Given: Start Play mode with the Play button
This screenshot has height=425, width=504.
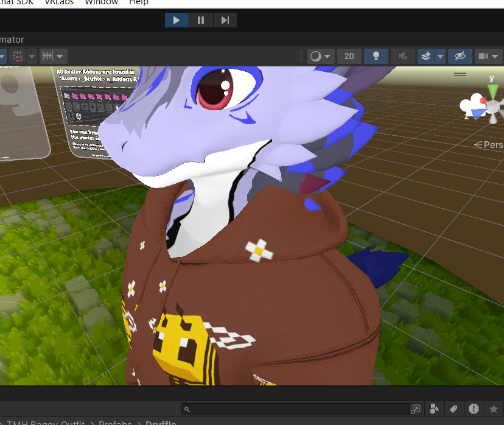Looking at the screenshot, I should pyautogui.click(x=177, y=20).
